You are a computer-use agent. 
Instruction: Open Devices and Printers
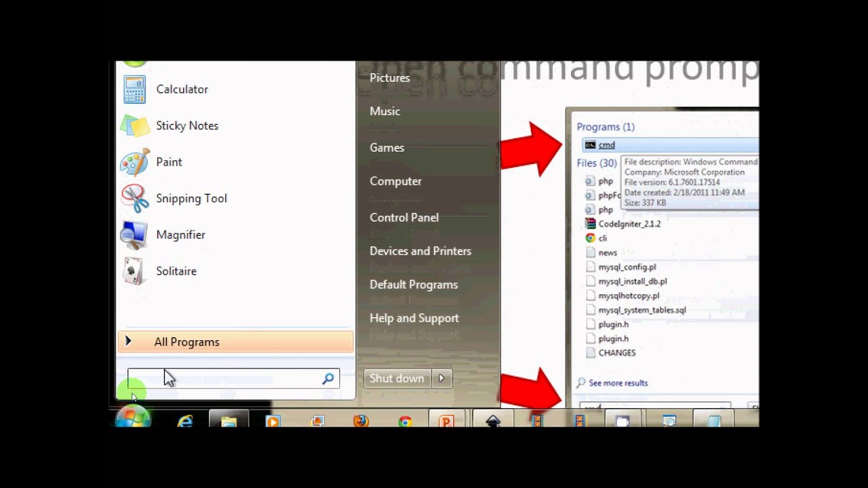(420, 251)
